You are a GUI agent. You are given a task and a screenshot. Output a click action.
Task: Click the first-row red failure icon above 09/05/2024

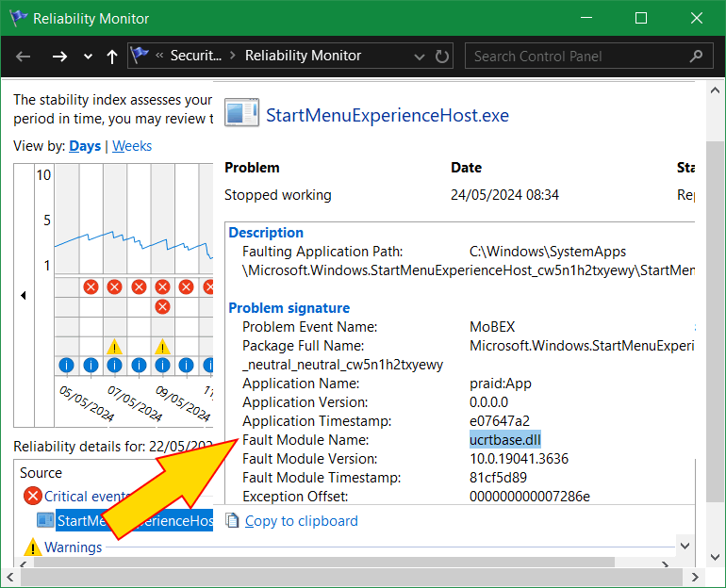tap(162, 286)
